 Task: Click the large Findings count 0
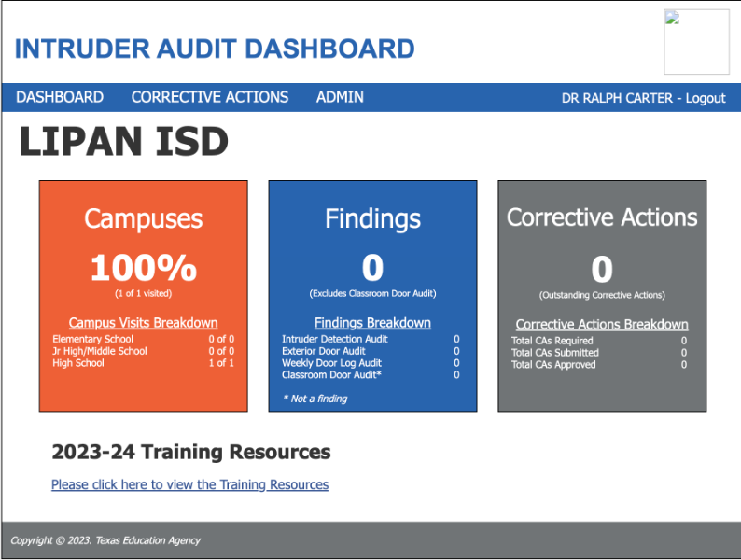(372, 268)
